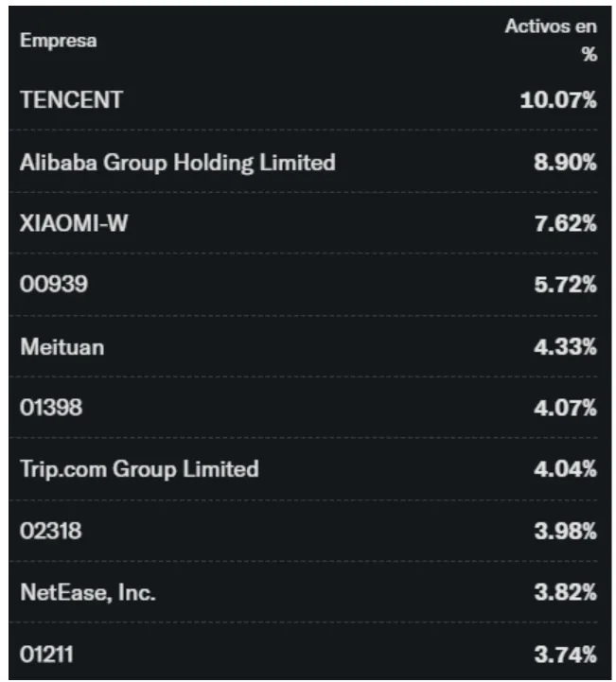Open Alibaba Group Holding Limited entry
The width and height of the screenshot is (616, 682).
pos(178,163)
